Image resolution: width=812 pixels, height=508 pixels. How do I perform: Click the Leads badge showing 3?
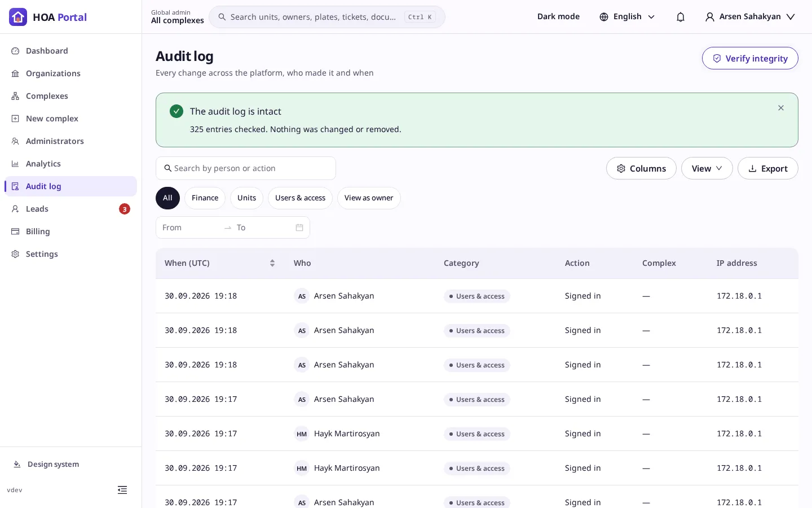[125, 209]
